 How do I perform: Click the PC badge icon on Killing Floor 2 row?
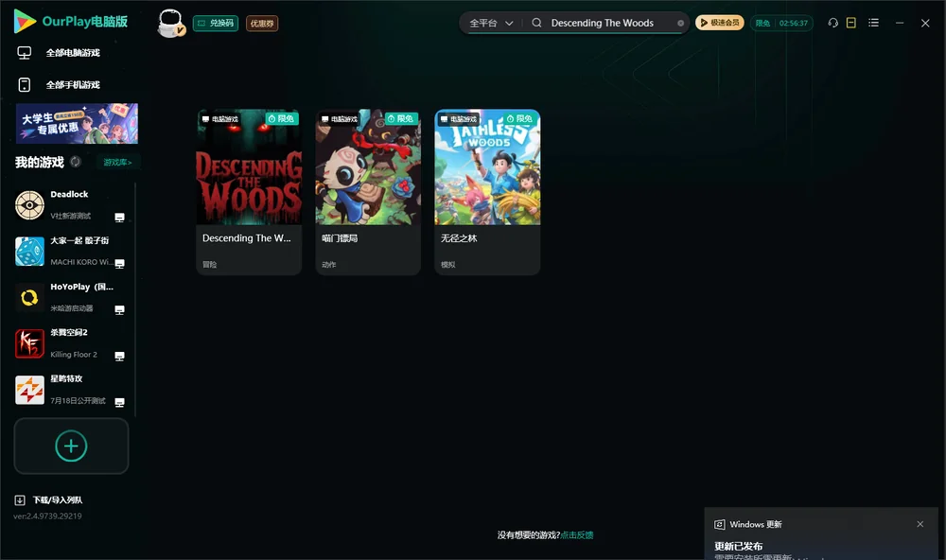coord(119,356)
